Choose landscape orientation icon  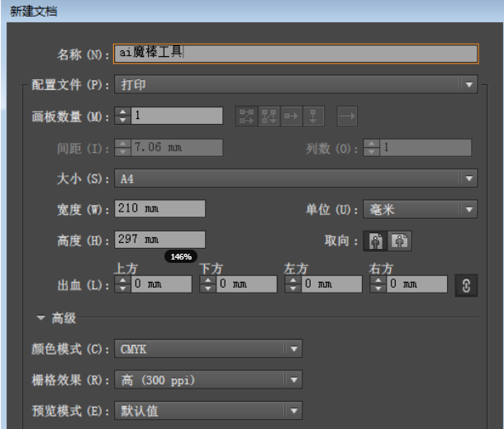(400, 241)
